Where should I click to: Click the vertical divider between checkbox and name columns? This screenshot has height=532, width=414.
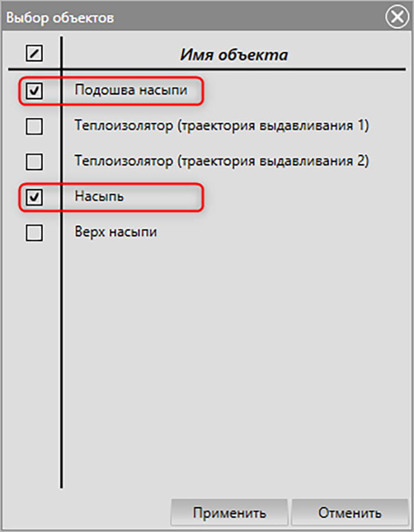pos(62,262)
